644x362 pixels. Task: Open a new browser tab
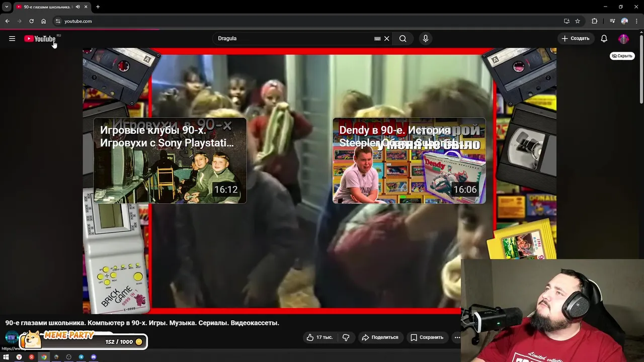(98, 7)
